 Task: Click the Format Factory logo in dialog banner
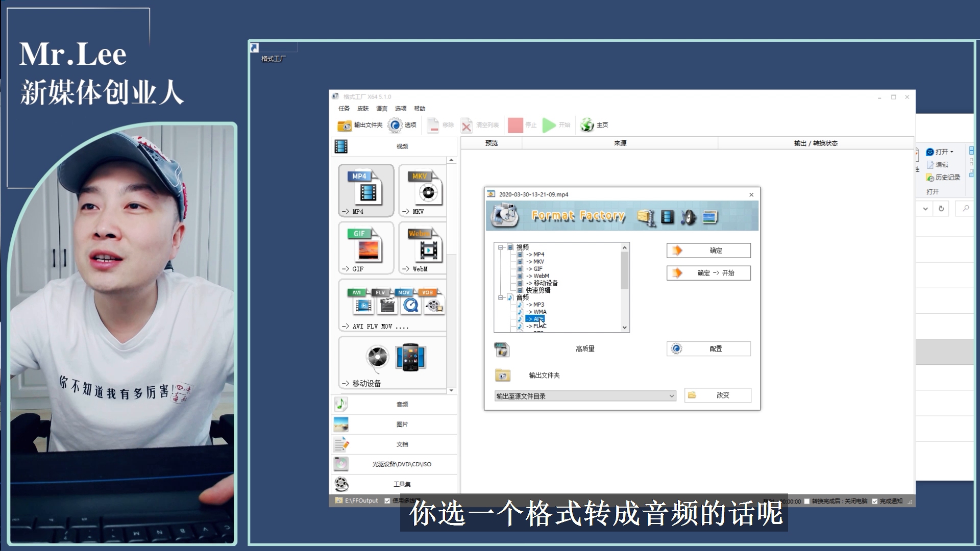(505, 215)
